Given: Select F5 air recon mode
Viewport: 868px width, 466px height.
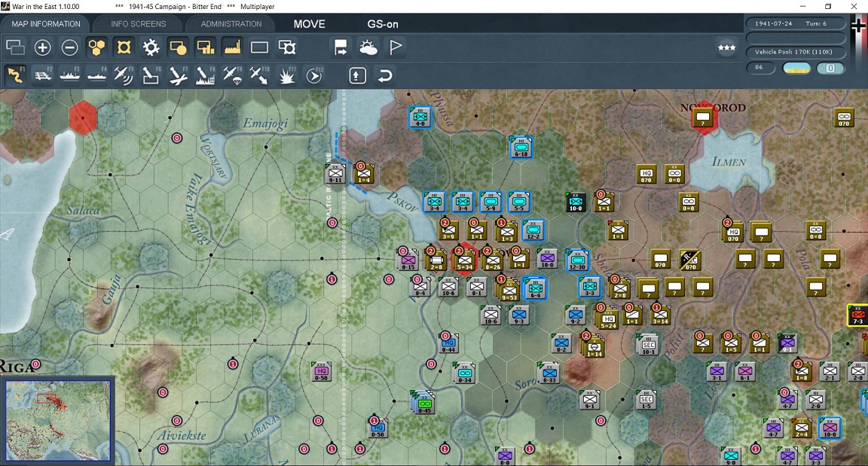Looking at the screenshot, I should click(x=124, y=75).
